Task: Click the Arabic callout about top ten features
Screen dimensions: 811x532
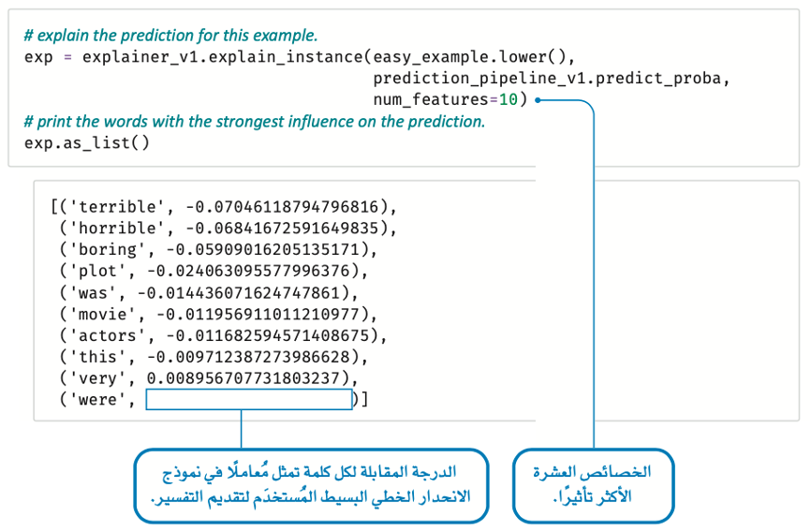Action: (x=593, y=485)
